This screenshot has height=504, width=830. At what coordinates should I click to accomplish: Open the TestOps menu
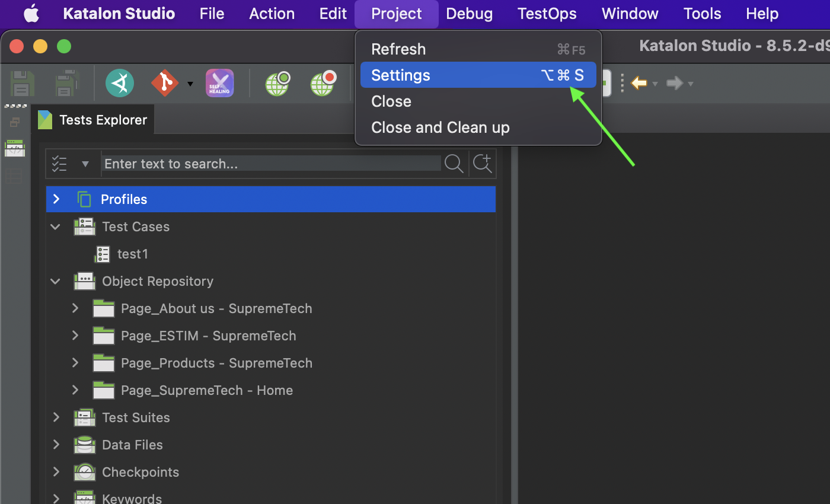click(x=547, y=14)
